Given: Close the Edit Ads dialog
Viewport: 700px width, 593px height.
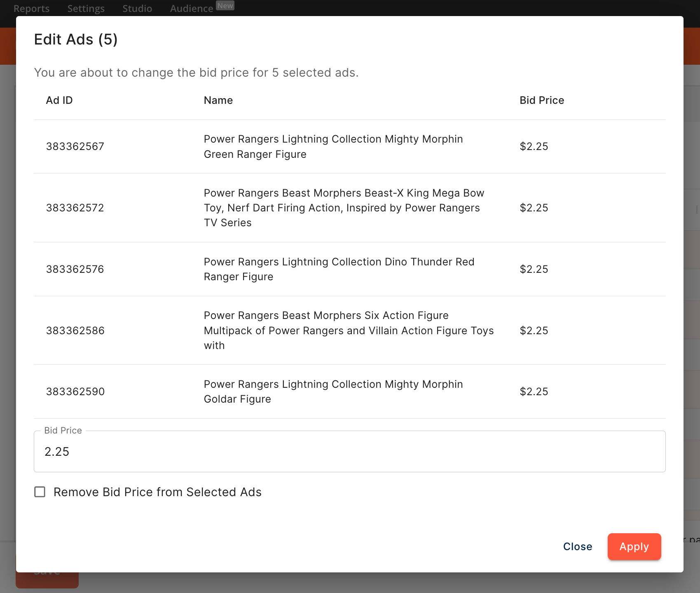Looking at the screenshot, I should tap(578, 546).
